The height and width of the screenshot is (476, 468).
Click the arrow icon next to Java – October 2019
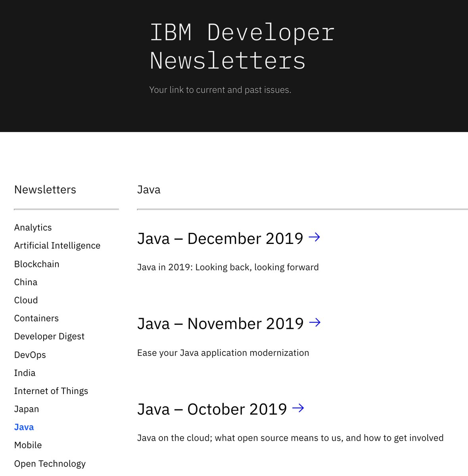(298, 408)
